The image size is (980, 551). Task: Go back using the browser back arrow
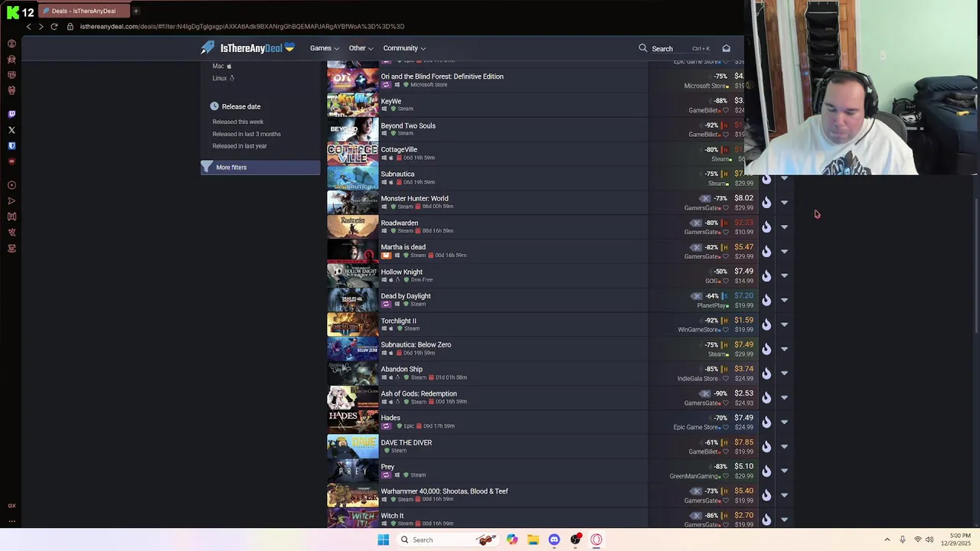(28, 26)
